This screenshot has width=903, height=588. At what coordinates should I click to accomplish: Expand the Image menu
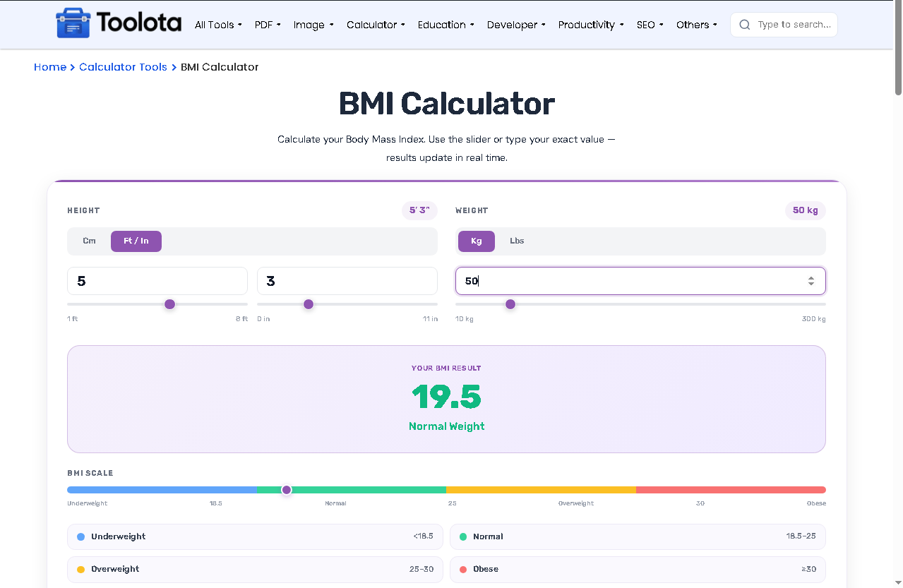tap(313, 25)
